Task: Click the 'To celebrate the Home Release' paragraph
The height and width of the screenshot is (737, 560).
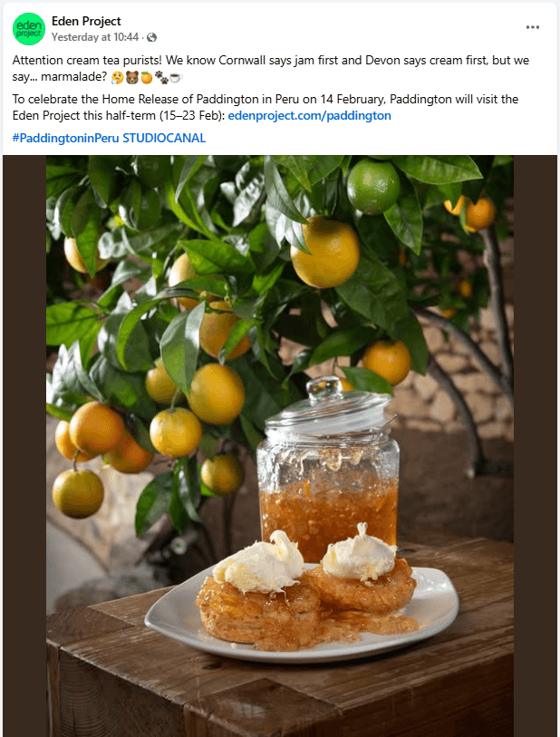Action: (266, 108)
